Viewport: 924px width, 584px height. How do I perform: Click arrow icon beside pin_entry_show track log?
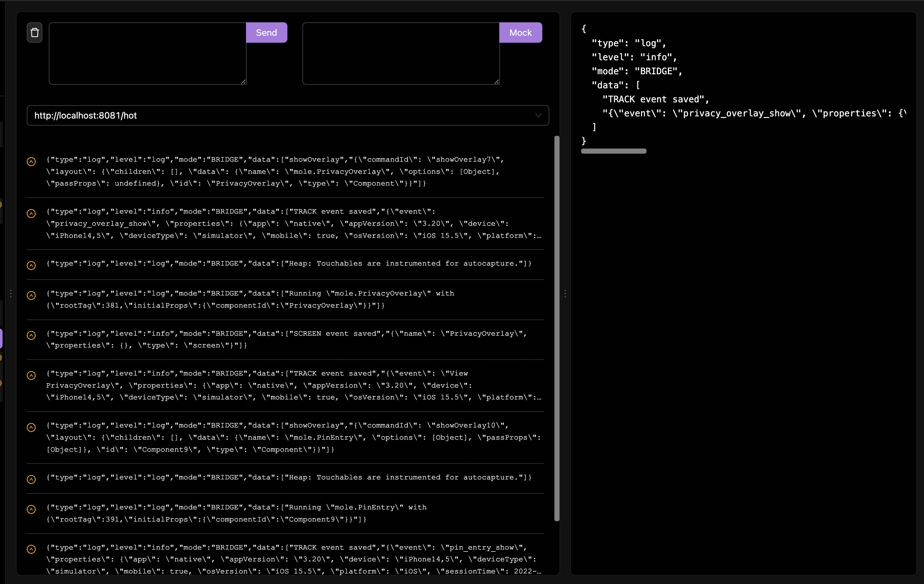click(32, 549)
